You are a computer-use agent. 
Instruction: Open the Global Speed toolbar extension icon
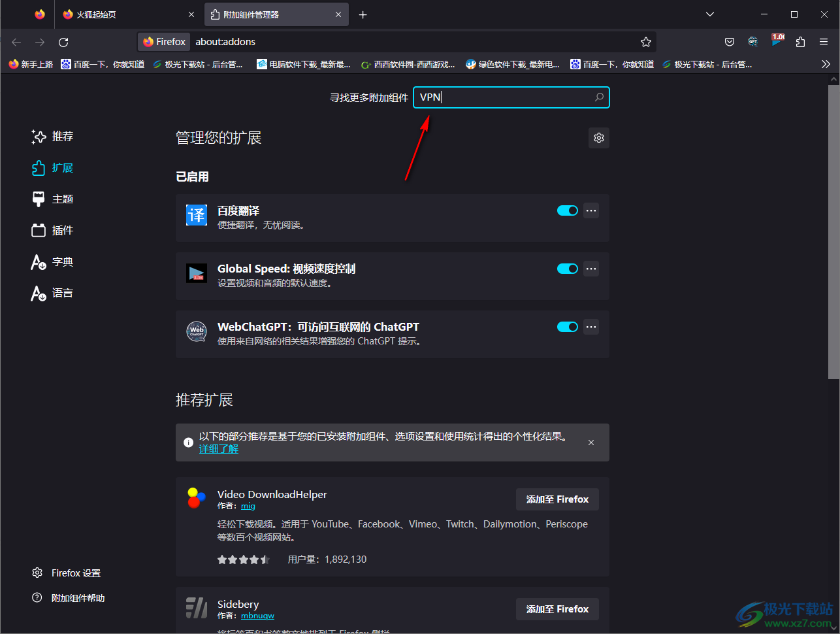[x=777, y=41]
